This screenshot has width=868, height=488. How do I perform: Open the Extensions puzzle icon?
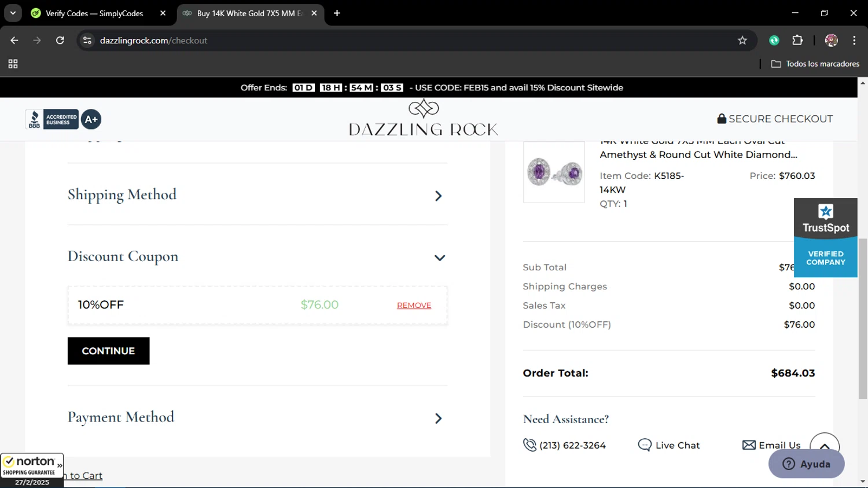click(x=797, y=41)
